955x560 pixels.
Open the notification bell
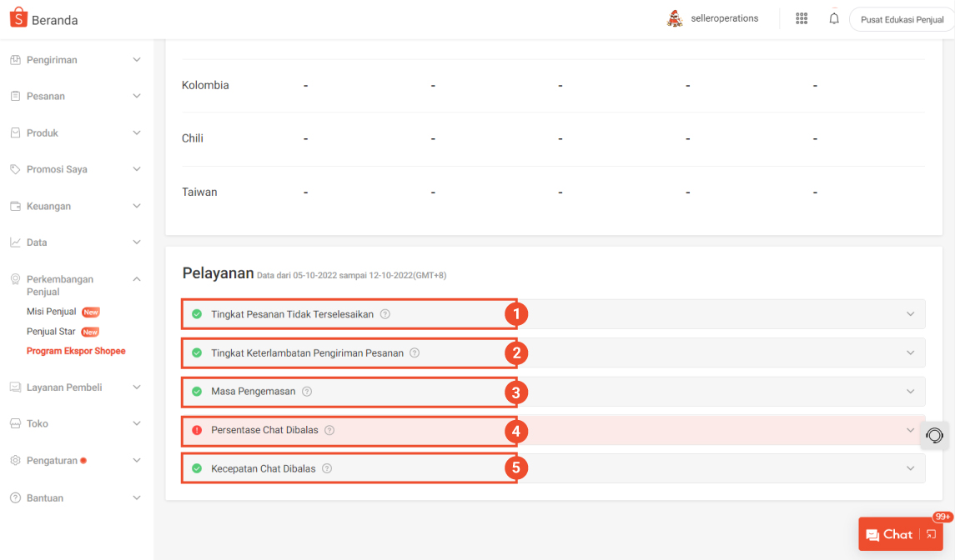(x=834, y=17)
